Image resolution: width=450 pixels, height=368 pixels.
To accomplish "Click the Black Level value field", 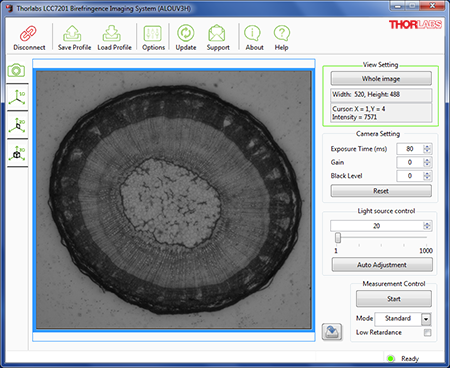I will tap(410, 176).
